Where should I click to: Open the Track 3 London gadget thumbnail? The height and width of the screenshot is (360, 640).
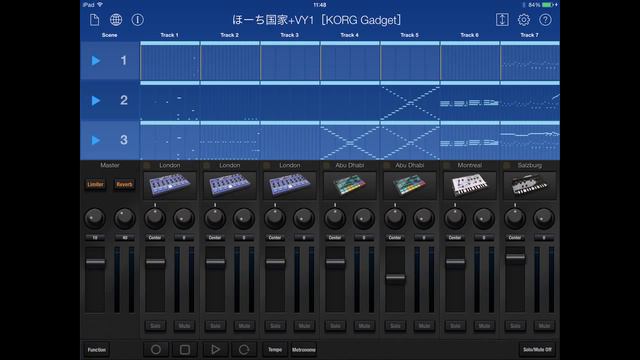click(290, 185)
